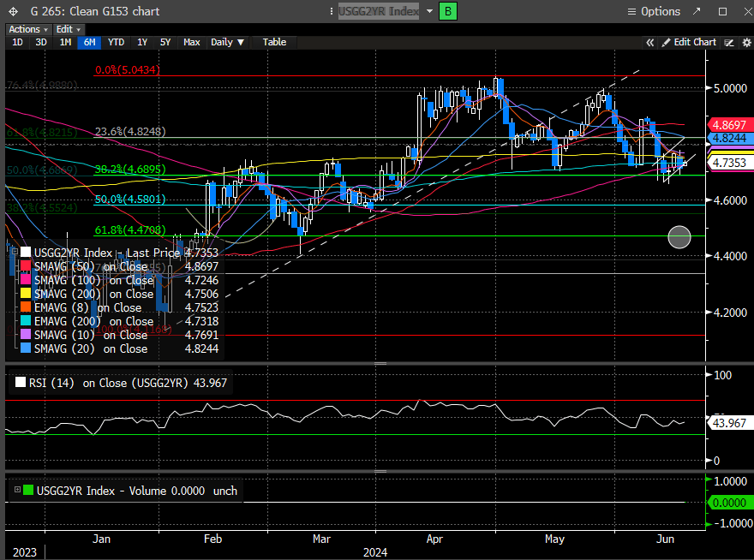Switch to YTD time range

(116, 42)
